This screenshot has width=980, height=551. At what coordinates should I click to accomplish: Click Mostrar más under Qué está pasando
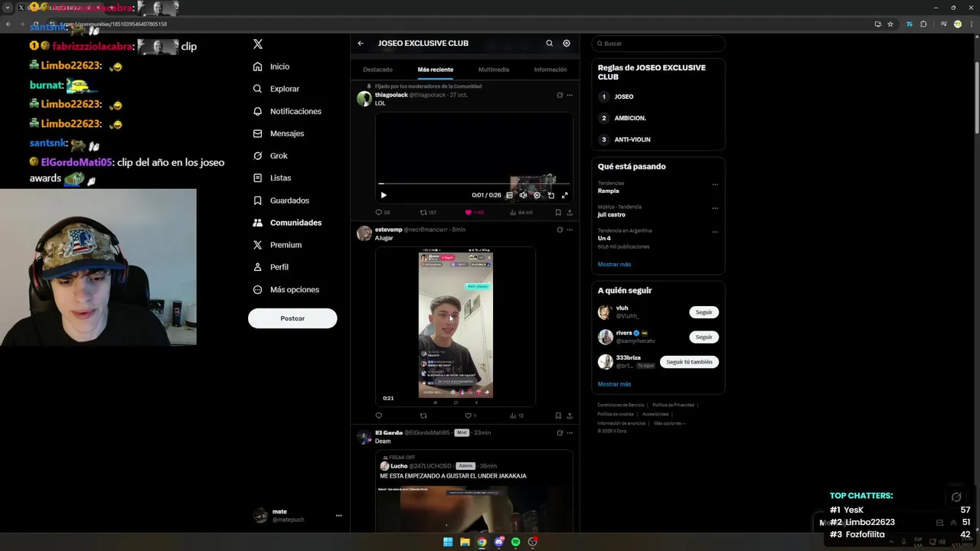(614, 264)
